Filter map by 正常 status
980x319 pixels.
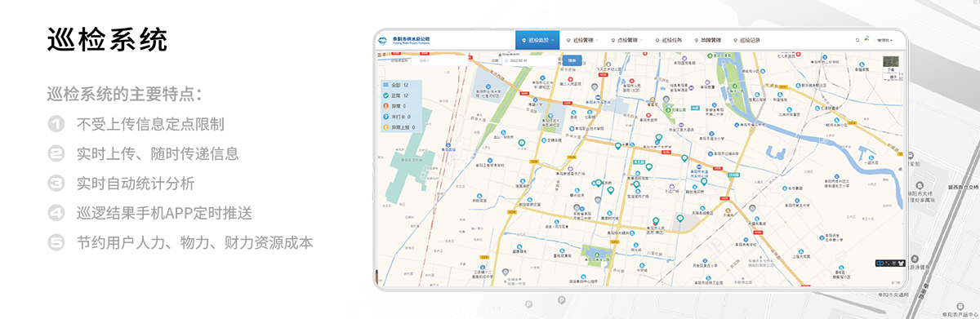(400, 95)
